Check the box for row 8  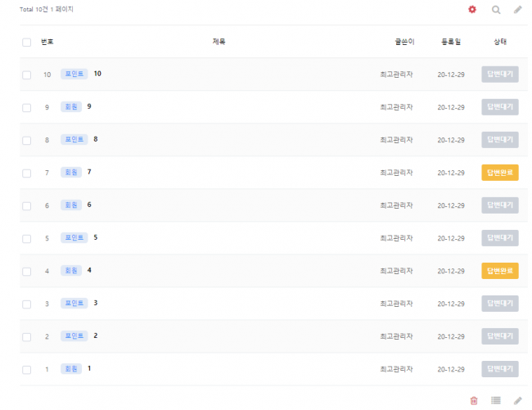[x=26, y=141]
